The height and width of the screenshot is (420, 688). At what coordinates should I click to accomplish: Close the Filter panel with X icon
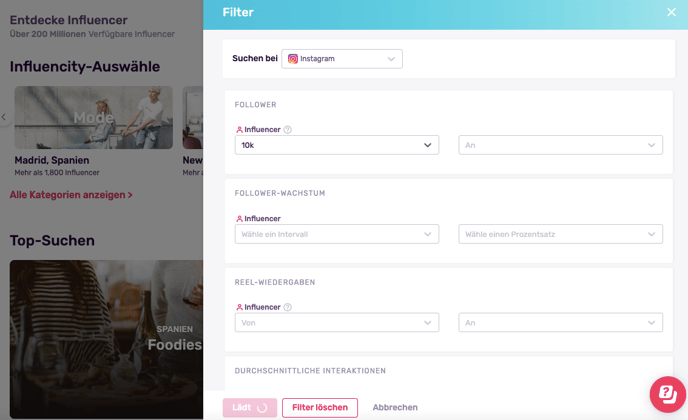671,12
